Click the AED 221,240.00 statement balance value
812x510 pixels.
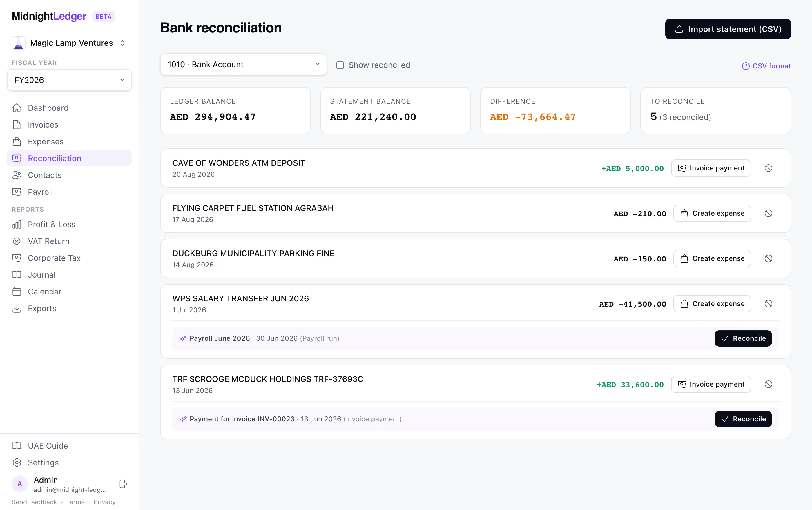[373, 117]
